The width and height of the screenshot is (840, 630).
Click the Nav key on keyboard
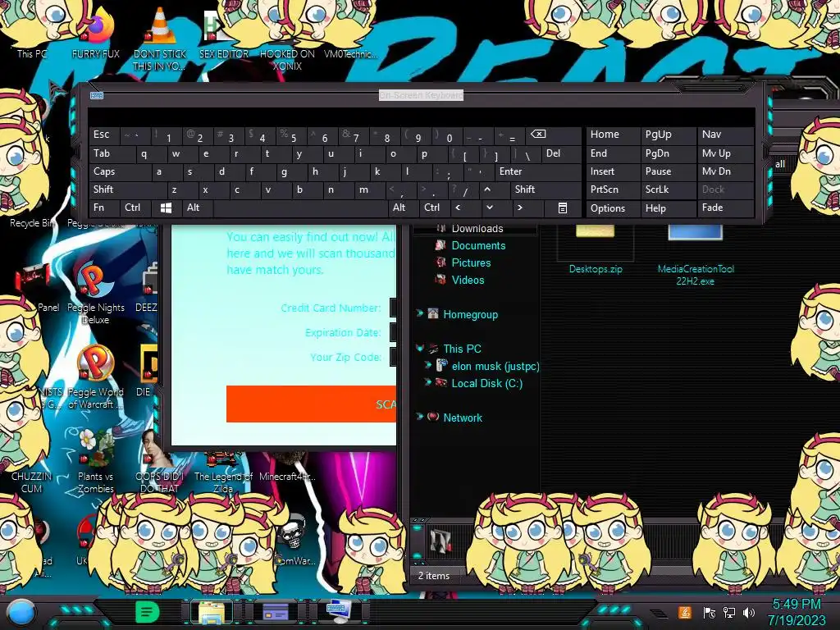pyautogui.click(x=725, y=135)
